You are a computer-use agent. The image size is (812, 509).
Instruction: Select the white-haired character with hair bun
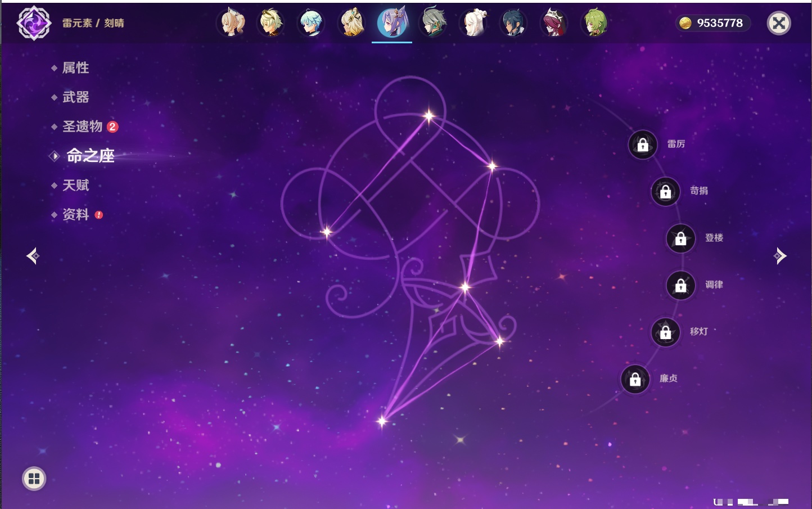473,23
